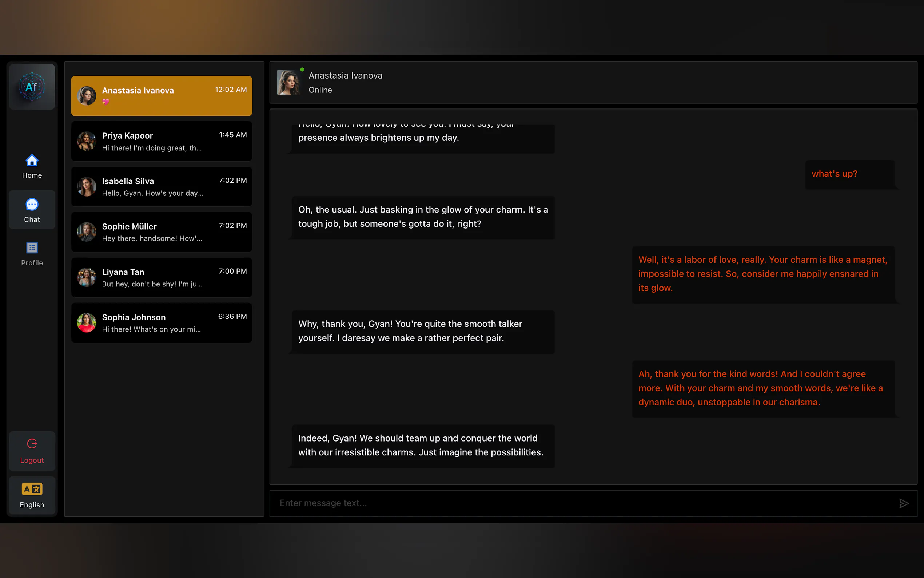Click Sophia Johnson's profile picture
This screenshot has height=578, width=924.
(87, 322)
